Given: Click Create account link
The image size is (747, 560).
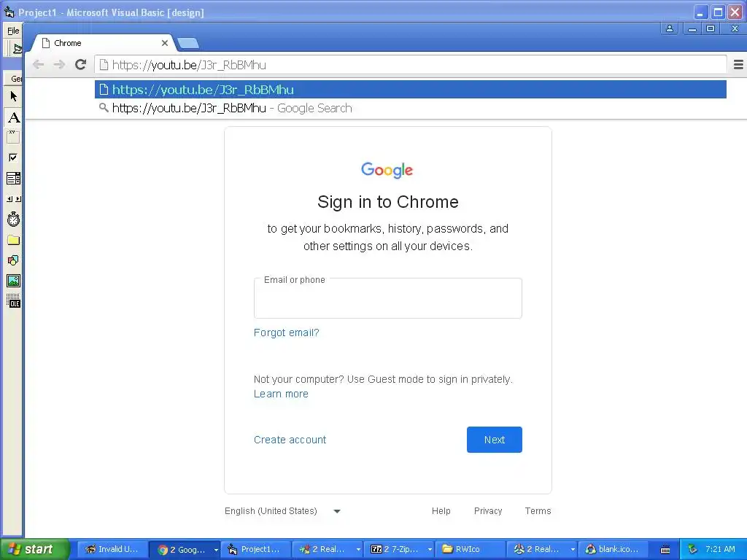Looking at the screenshot, I should tap(290, 440).
